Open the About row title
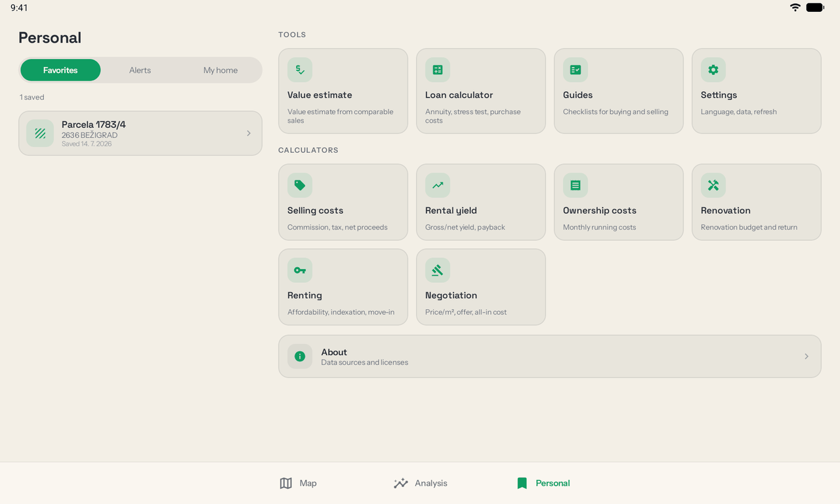Viewport: 840px width, 504px height. tap(334, 352)
